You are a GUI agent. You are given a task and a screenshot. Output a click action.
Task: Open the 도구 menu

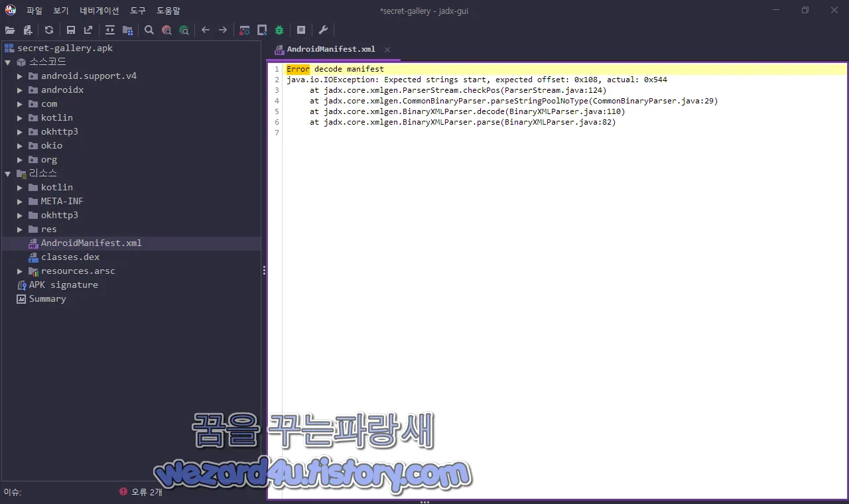pyautogui.click(x=138, y=11)
